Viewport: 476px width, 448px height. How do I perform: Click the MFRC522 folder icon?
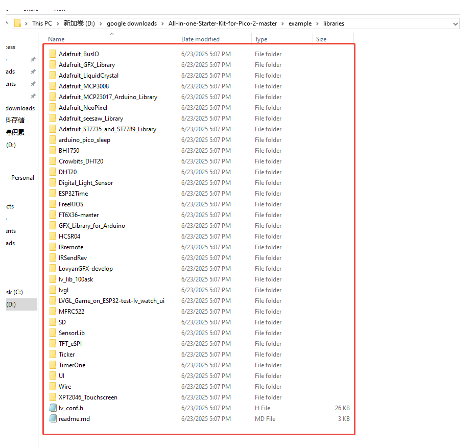pos(53,311)
